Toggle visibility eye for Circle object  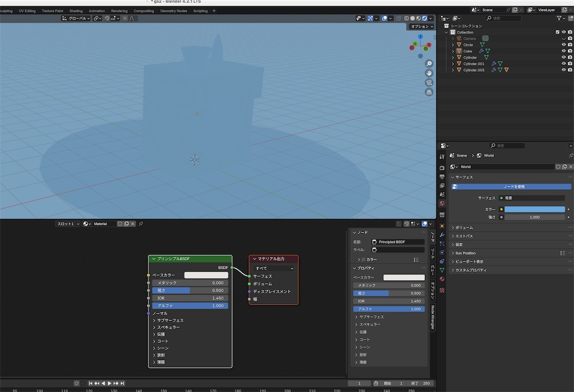(x=564, y=45)
